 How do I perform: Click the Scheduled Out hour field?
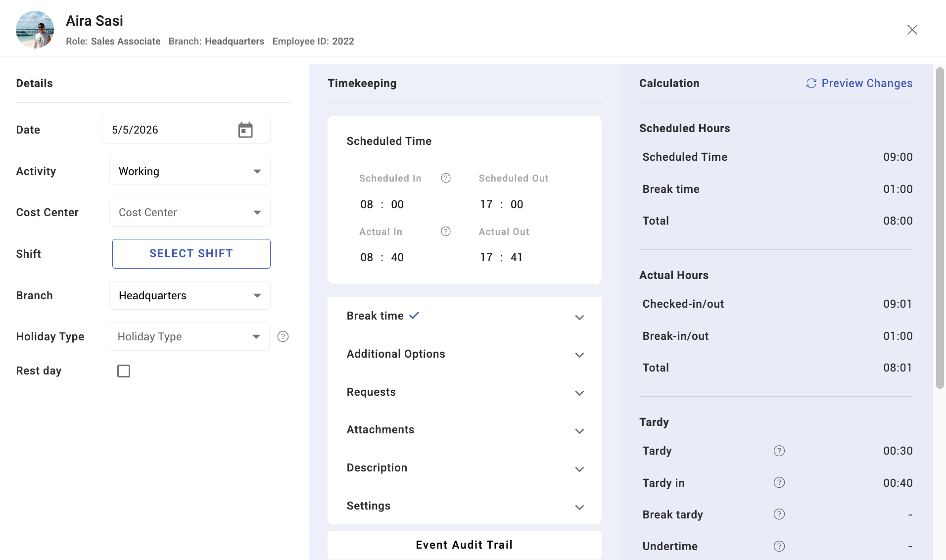tap(486, 205)
